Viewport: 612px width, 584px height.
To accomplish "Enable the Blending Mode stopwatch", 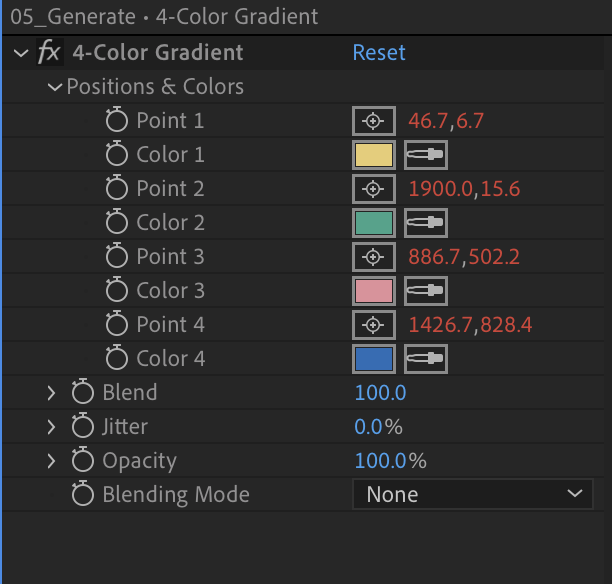I will click(83, 493).
